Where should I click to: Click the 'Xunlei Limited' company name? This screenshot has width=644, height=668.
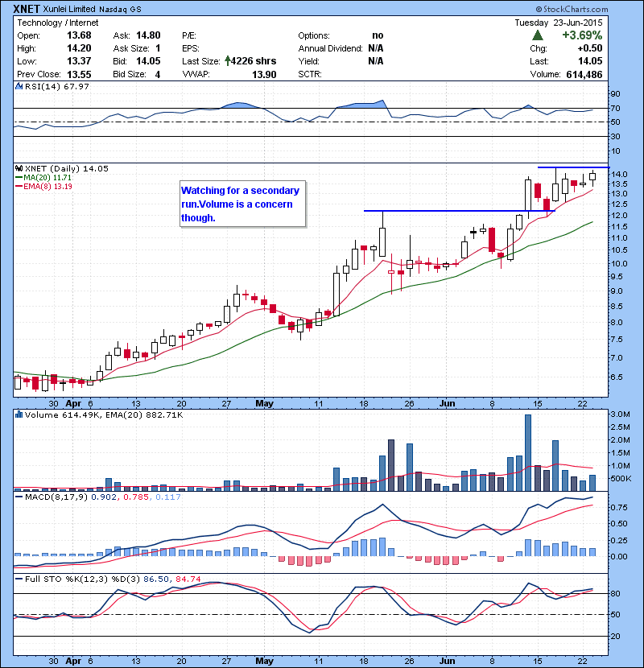tap(68, 9)
